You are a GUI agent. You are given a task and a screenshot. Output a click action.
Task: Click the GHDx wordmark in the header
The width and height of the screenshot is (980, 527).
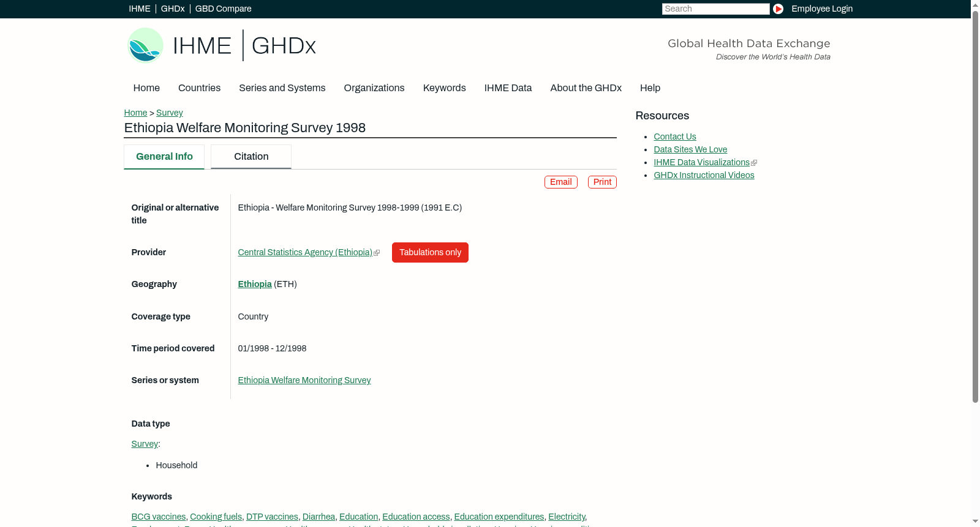pyautogui.click(x=284, y=46)
